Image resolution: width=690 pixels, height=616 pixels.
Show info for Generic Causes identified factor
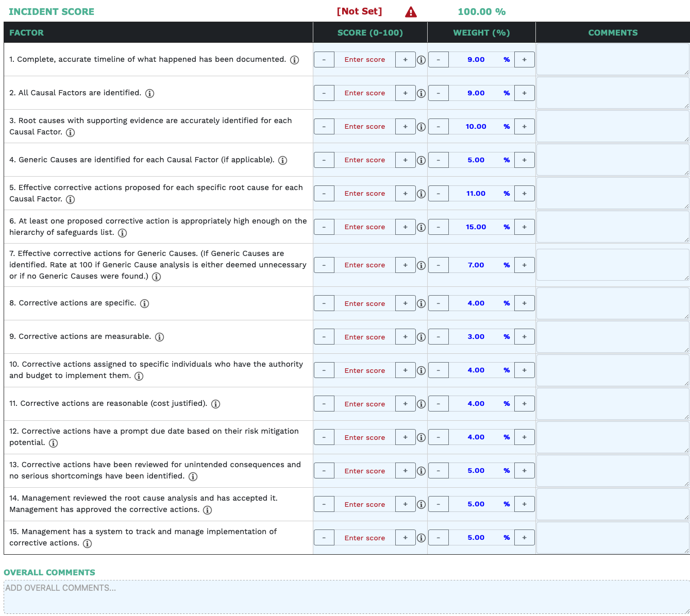(282, 160)
